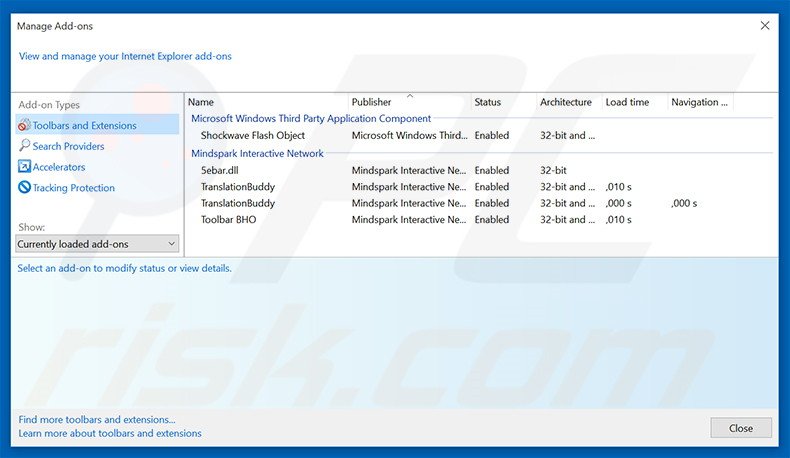Click Microsoft Windows Third... publisher cell
The height and width of the screenshot is (458, 790).
pyautogui.click(x=409, y=135)
